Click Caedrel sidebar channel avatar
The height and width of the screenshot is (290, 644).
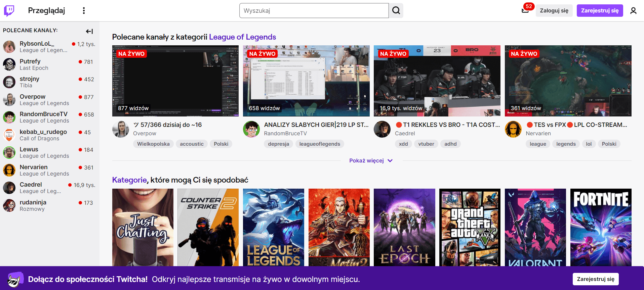coord(9,188)
